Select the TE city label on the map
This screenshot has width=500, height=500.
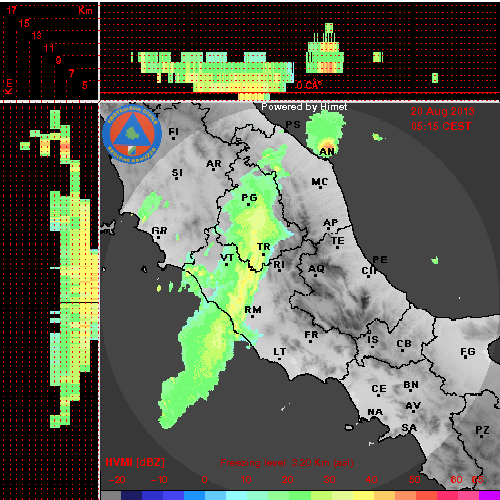(x=338, y=241)
